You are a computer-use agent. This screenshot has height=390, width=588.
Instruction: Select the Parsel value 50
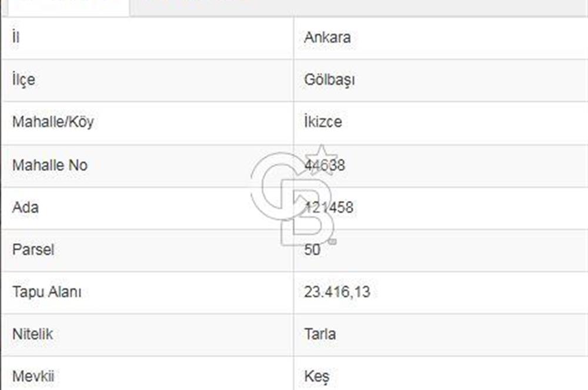click(312, 250)
